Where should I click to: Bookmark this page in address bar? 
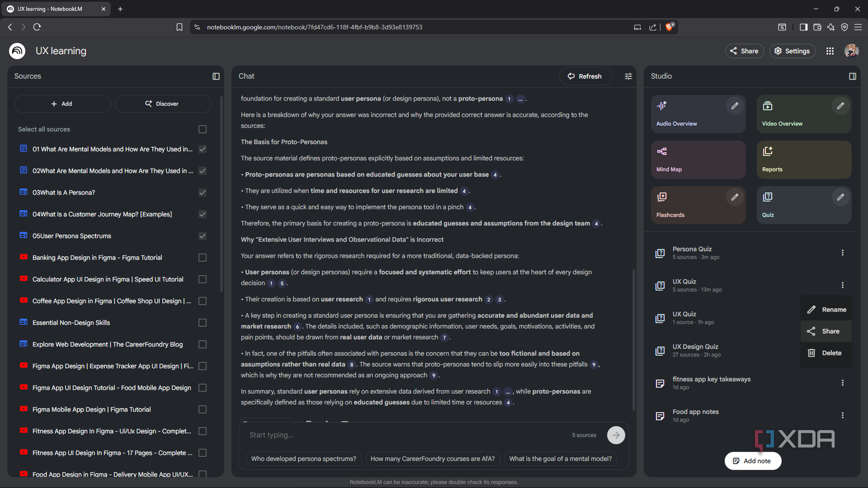(179, 27)
